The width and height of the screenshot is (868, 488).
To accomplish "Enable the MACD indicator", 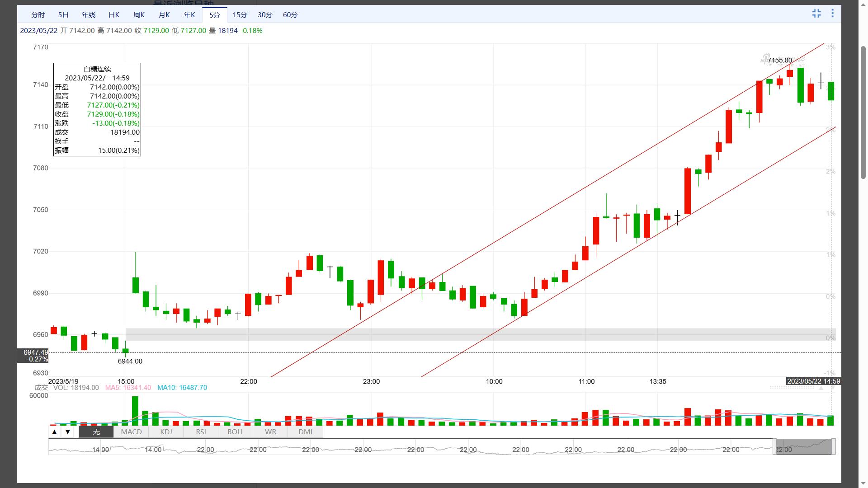I will [x=131, y=432].
